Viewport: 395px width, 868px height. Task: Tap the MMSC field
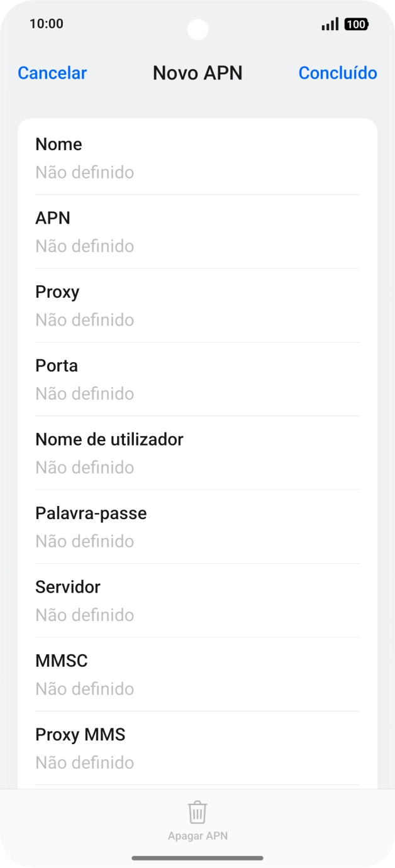197,674
